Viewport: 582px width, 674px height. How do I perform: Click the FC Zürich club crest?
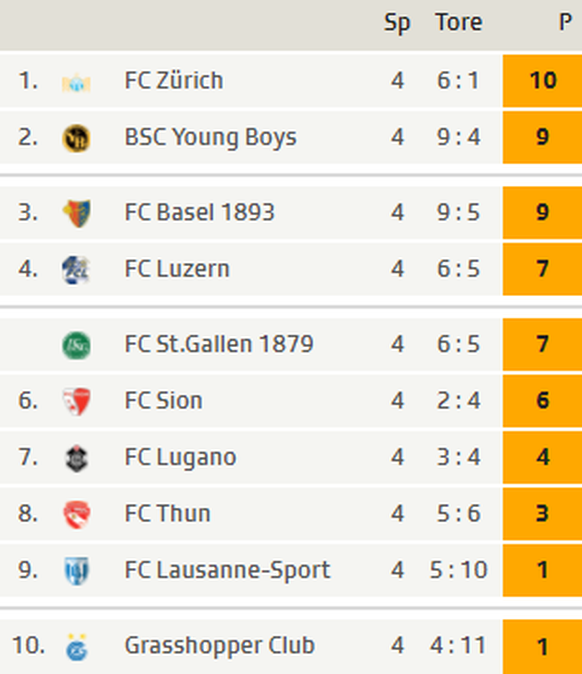click(x=76, y=82)
